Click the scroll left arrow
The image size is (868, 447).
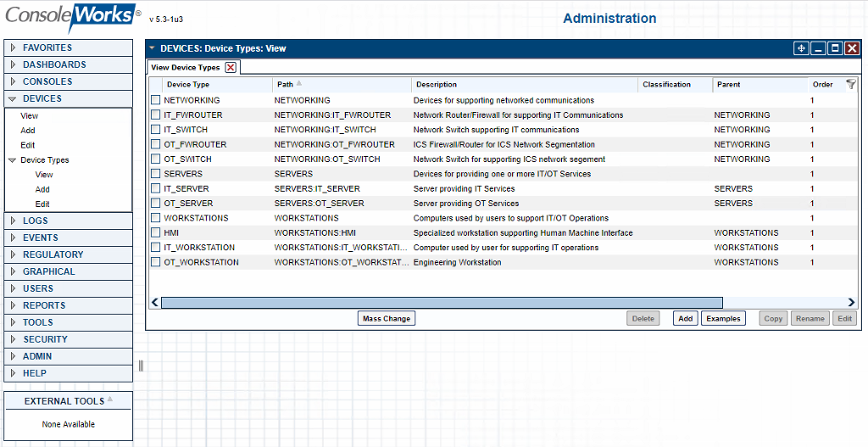tap(155, 303)
